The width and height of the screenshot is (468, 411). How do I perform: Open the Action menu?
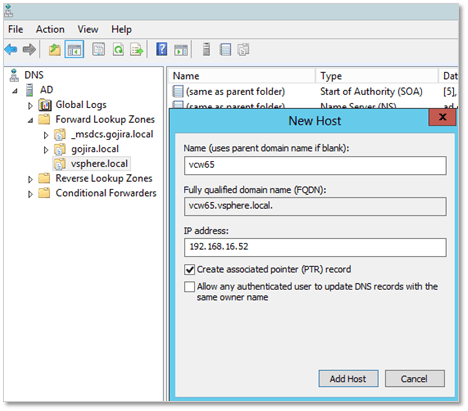pos(50,29)
